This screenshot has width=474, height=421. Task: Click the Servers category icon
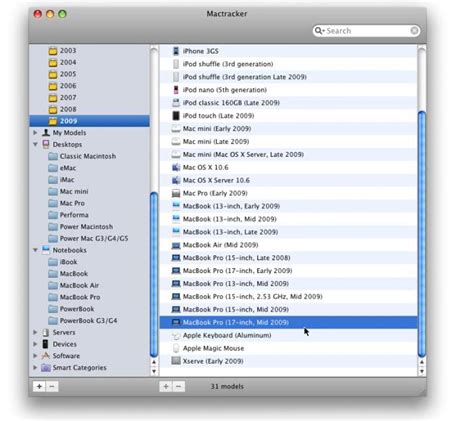(46, 332)
